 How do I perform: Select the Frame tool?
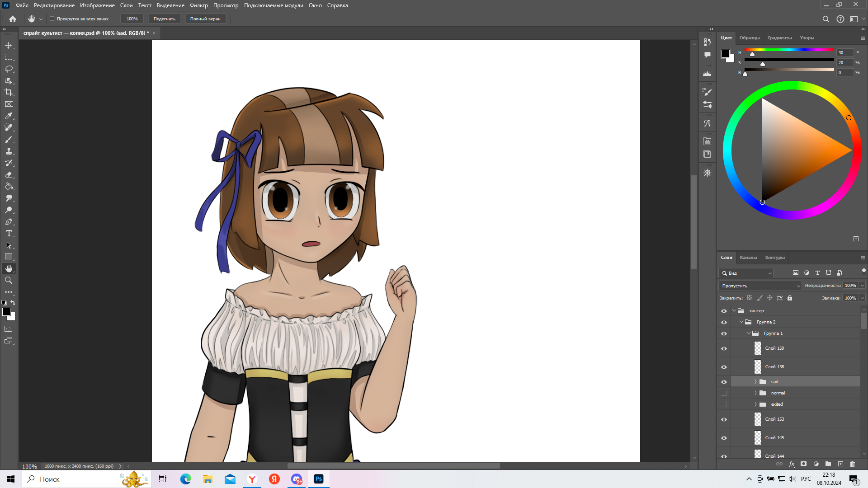tap(9, 104)
